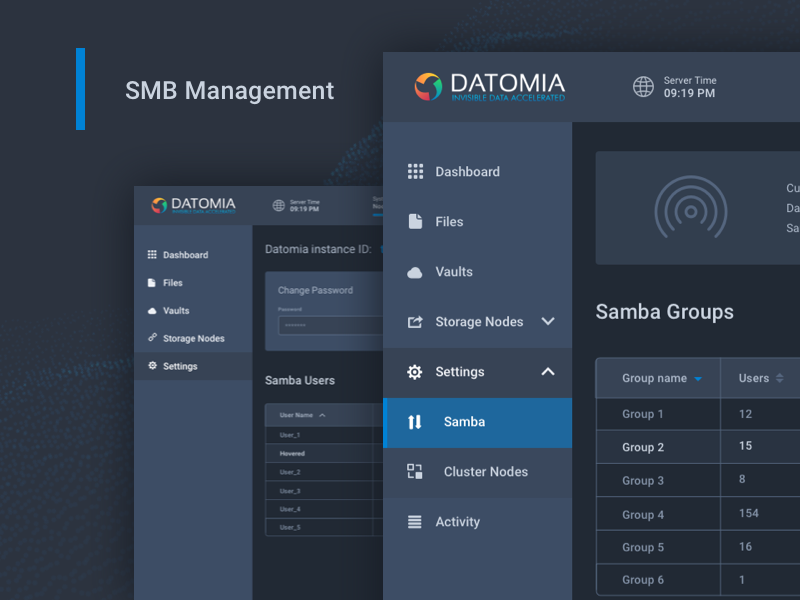Click users count 154 for Group 4
Viewport: 800px width, 600px height.
[x=748, y=513]
